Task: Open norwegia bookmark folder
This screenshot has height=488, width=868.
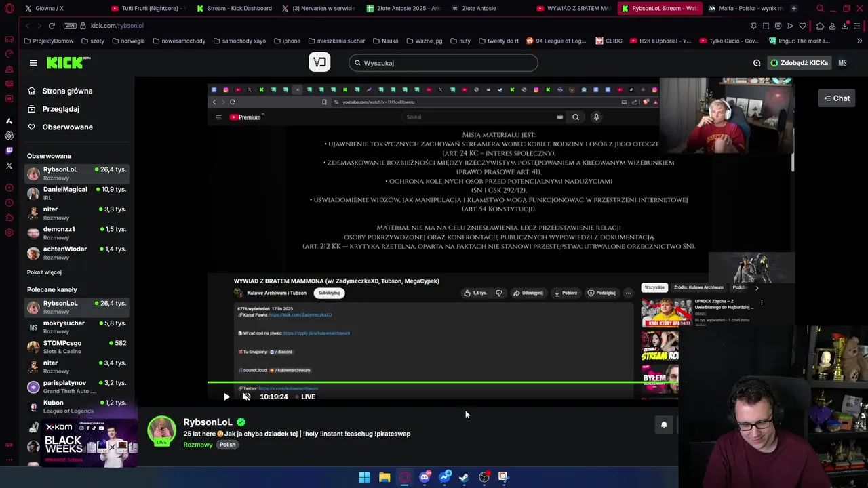Action: click(128, 41)
